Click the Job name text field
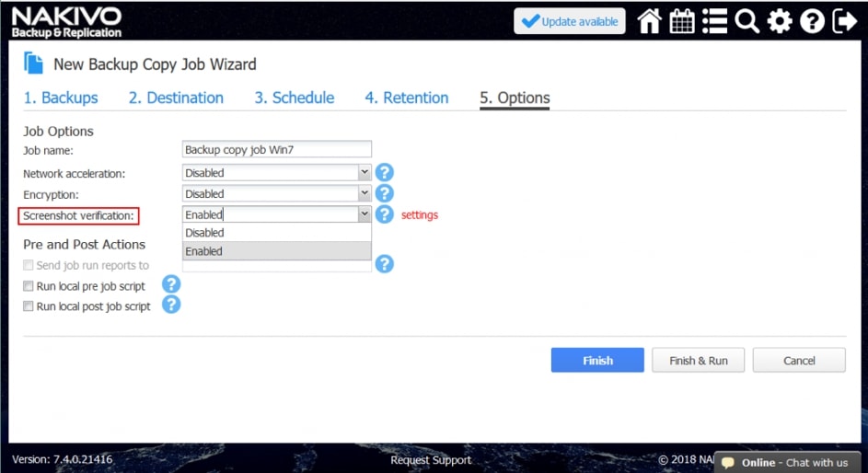The image size is (868, 473). click(276, 149)
